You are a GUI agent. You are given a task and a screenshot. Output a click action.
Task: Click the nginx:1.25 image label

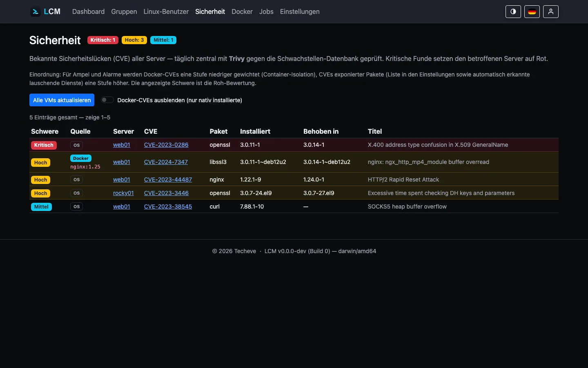tap(85, 167)
